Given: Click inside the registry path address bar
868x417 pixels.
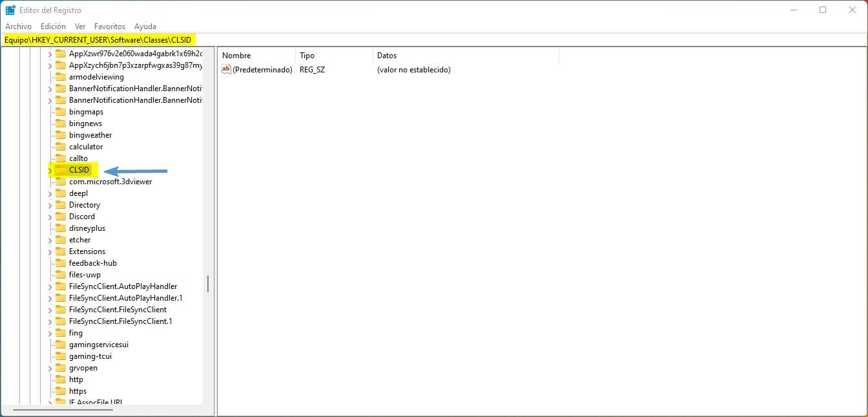Looking at the screenshot, I should [258, 39].
